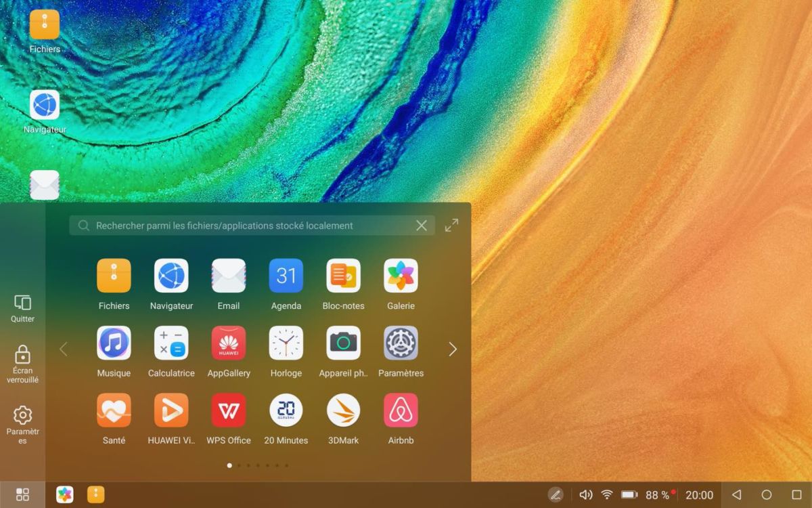Image resolution: width=812 pixels, height=508 pixels.
Task: Open the 20 Minutes news app
Action: [286, 410]
